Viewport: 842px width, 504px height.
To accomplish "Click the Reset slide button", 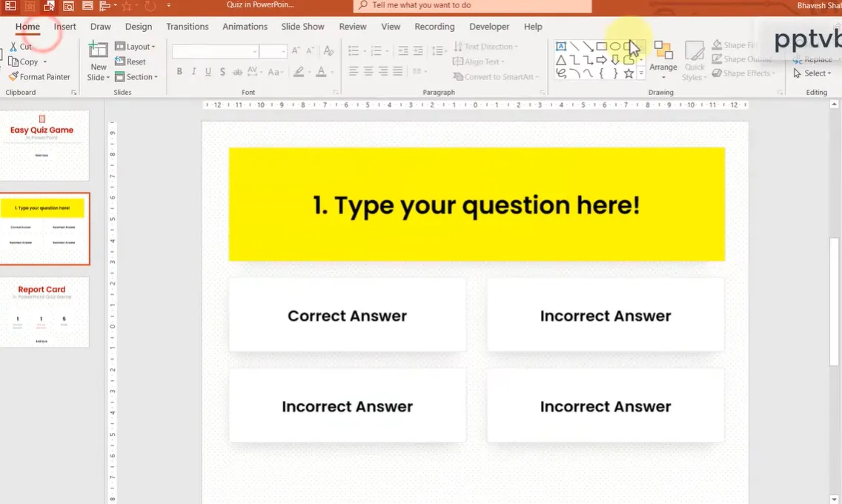I will (x=130, y=62).
